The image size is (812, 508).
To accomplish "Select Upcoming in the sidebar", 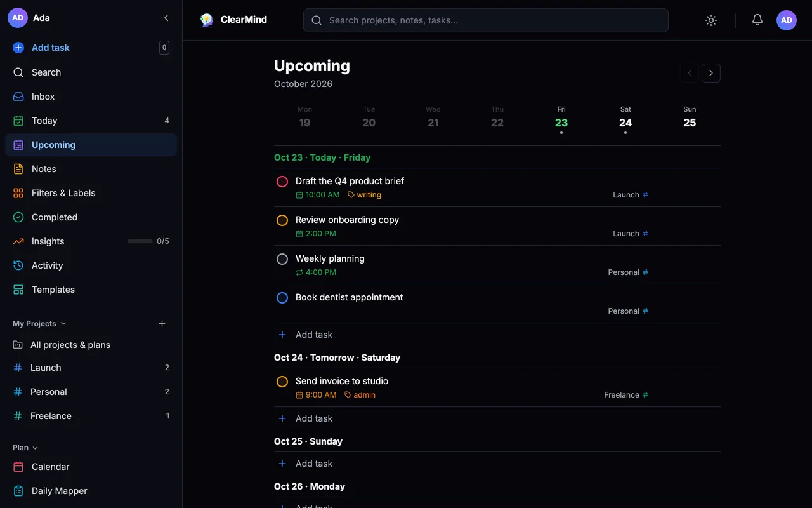I will tap(91, 145).
